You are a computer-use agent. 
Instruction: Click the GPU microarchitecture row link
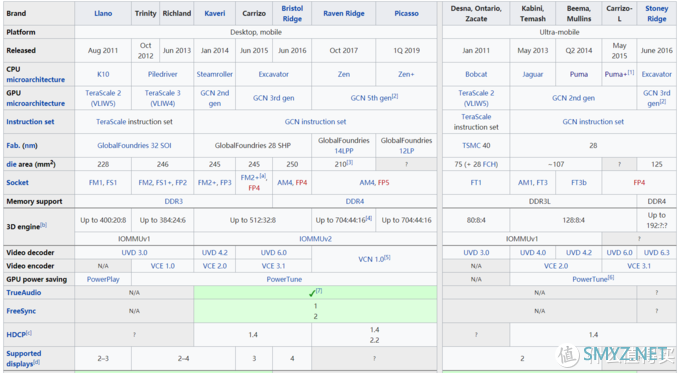[x=36, y=103]
